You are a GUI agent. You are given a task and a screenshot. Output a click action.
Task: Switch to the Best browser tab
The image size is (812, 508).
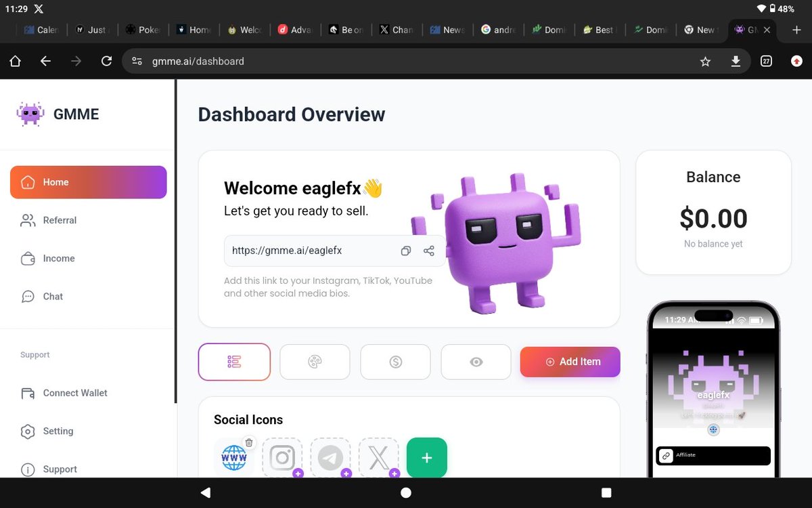pyautogui.click(x=599, y=30)
